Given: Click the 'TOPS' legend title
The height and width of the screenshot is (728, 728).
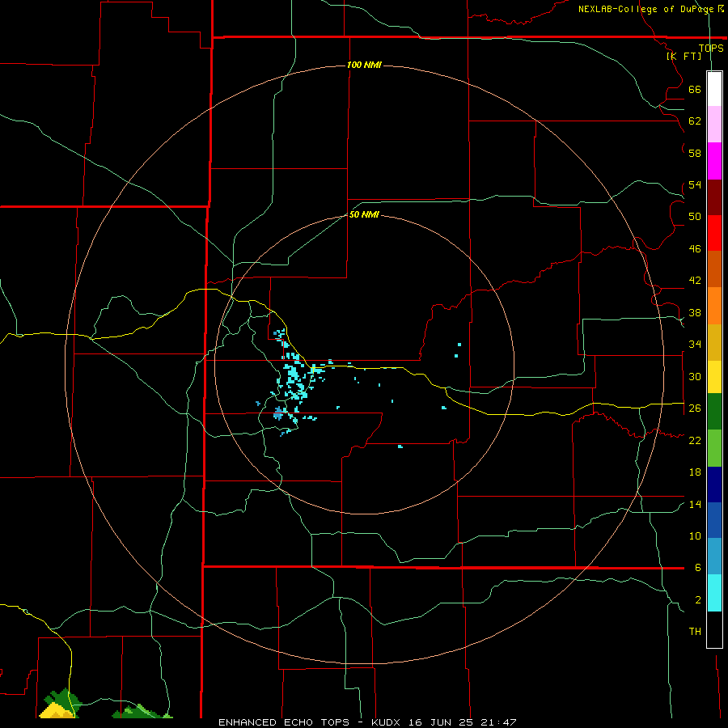Looking at the screenshot, I should pyautogui.click(x=711, y=48).
